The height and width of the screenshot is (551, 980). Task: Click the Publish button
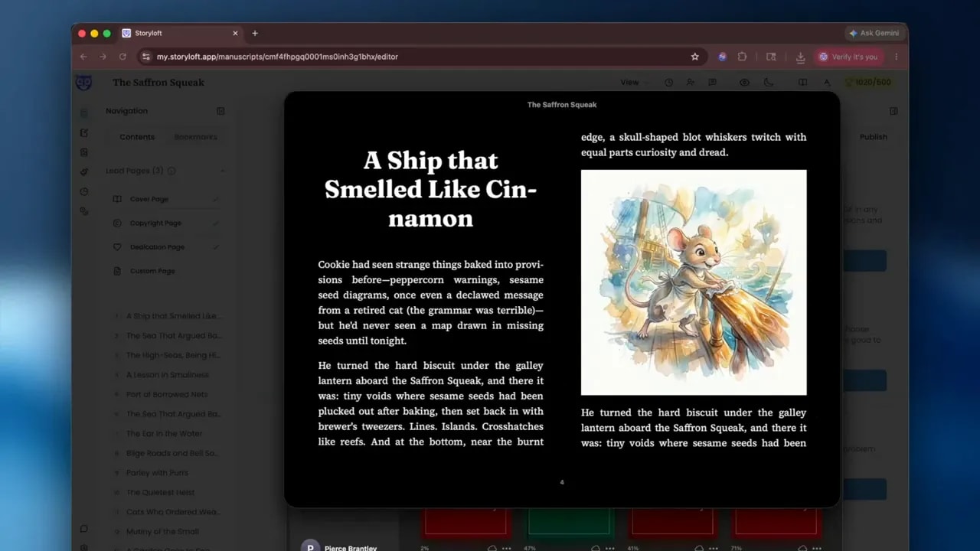[x=873, y=137]
